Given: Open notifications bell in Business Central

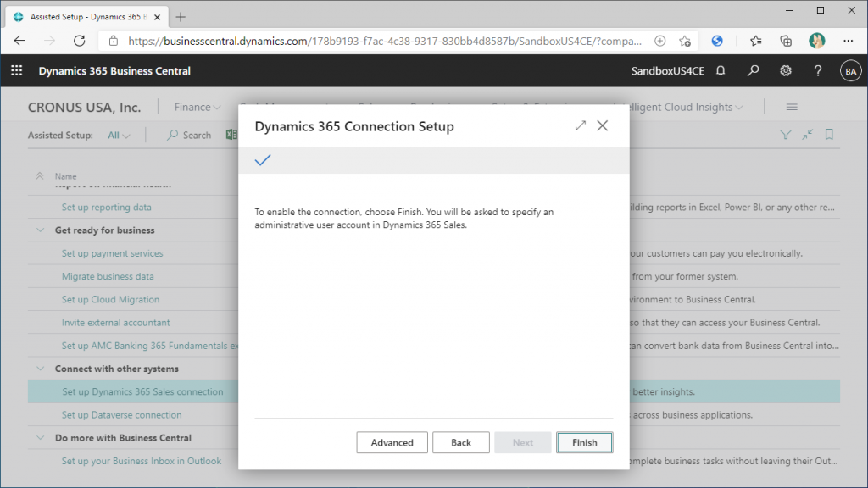Looking at the screenshot, I should click(721, 71).
